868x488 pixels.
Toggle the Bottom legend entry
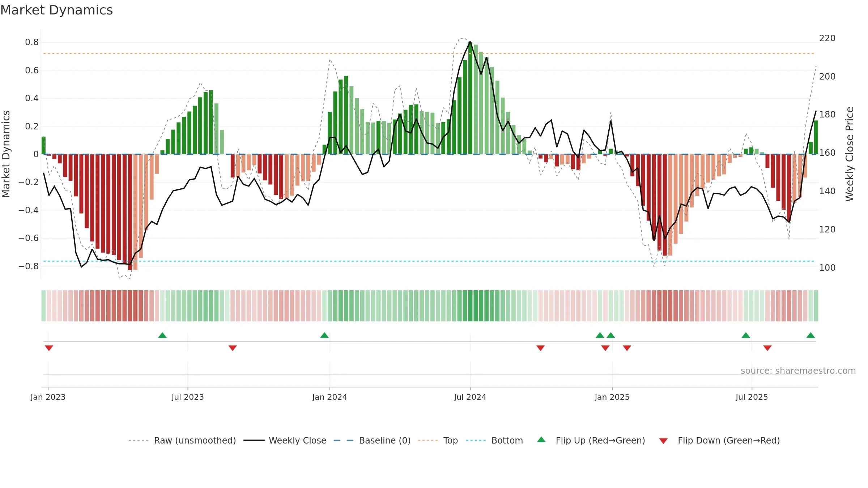click(x=494, y=440)
